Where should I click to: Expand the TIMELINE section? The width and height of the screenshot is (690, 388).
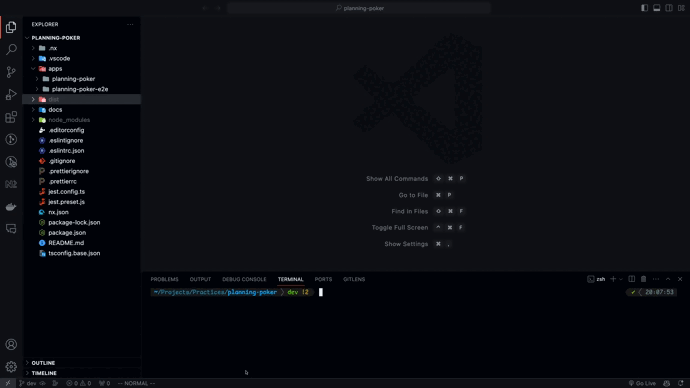pos(82,373)
